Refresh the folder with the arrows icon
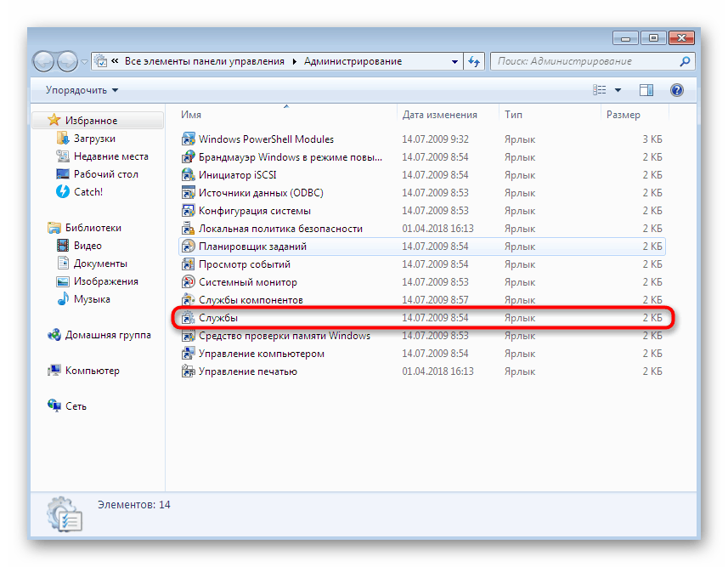This screenshot has width=728, height=567. click(474, 61)
